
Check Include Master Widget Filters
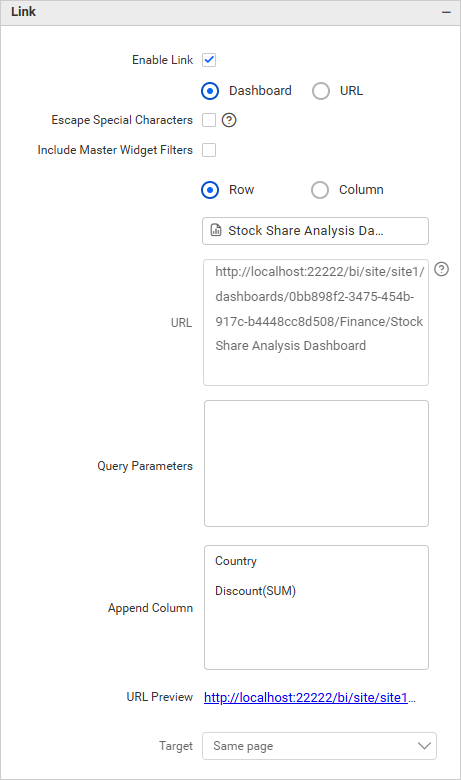[209, 150]
